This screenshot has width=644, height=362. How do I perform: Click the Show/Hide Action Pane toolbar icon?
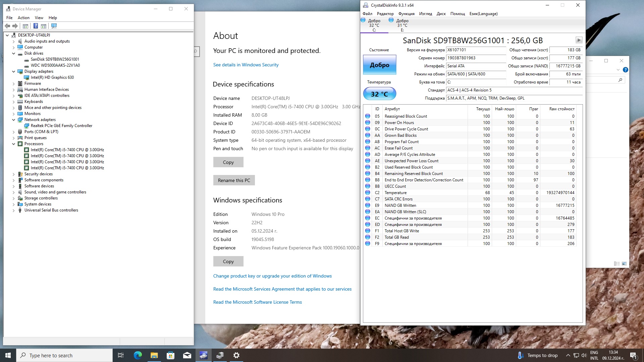pyautogui.click(x=44, y=26)
